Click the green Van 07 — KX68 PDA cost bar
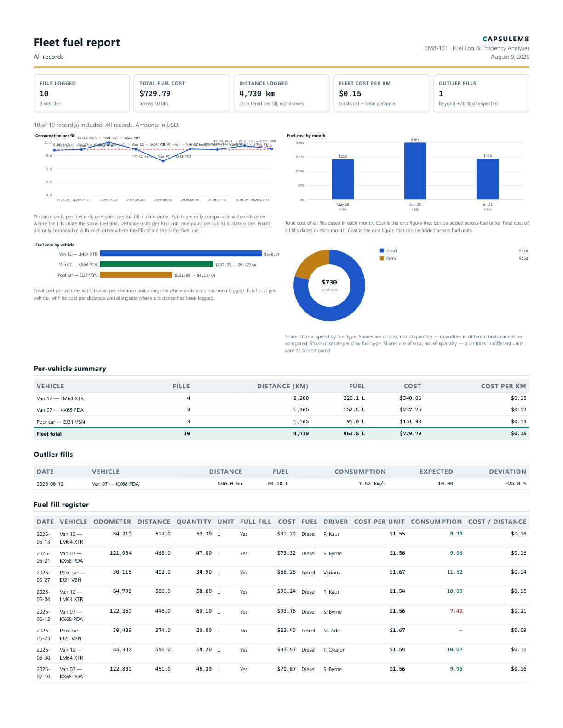Viewport: 563px width, 728px height. coord(156,264)
